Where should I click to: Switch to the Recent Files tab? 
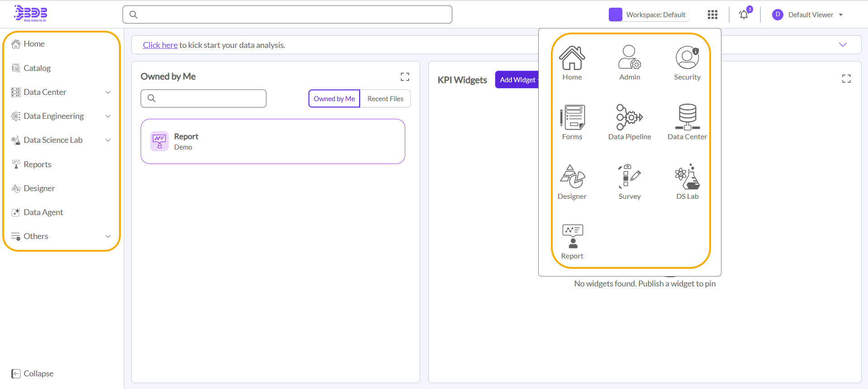pos(385,98)
